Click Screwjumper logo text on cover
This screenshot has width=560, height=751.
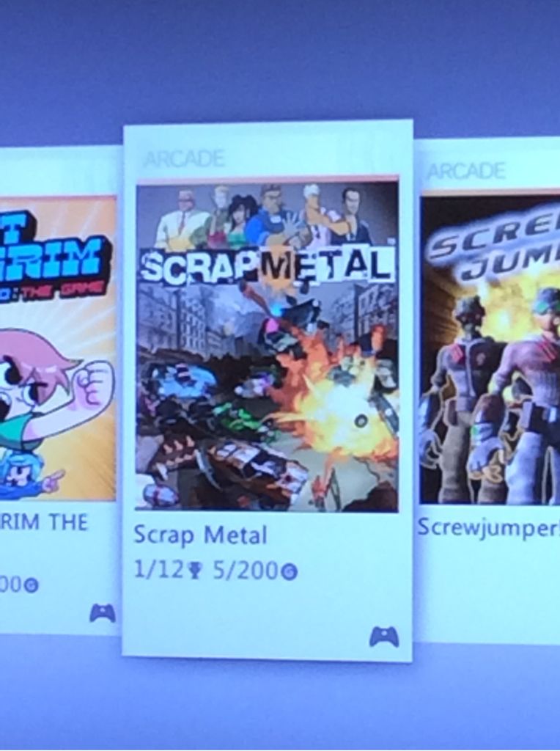pyautogui.click(x=493, y=254)
